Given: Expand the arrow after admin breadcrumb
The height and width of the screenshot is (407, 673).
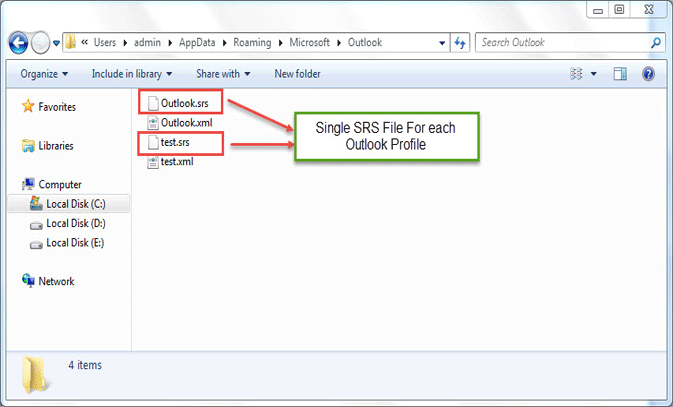Looking at the screenshot, I should pyautogui.click(x=170, y=43).
